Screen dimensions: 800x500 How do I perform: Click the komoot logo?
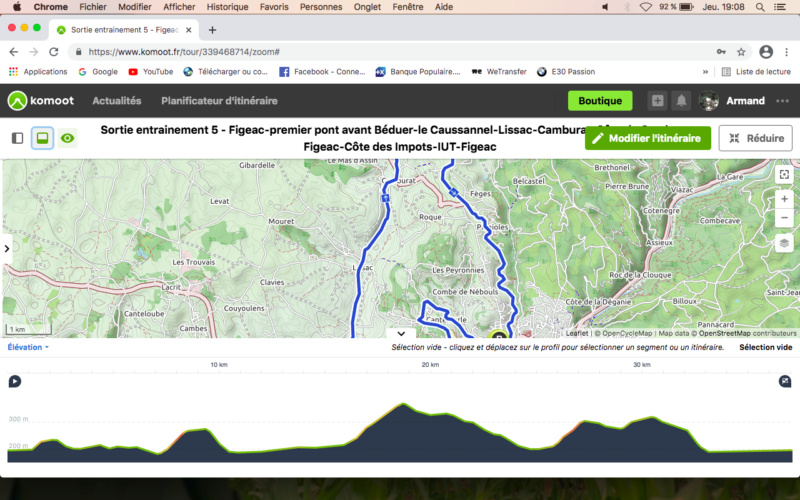41,101
